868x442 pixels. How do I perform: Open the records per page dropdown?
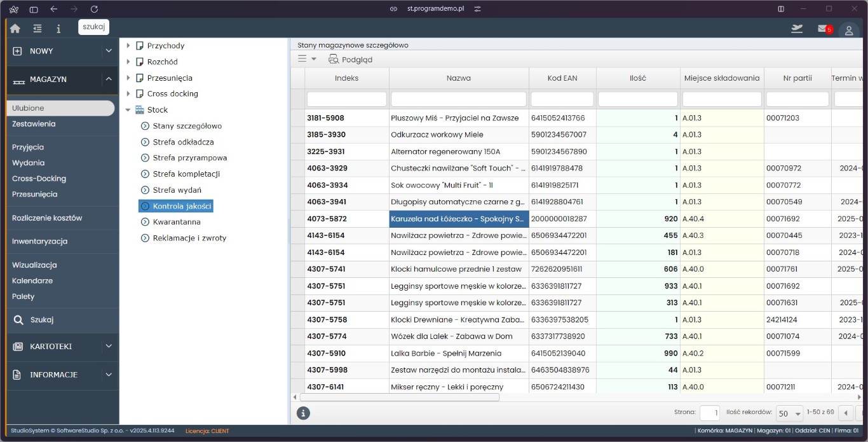(790, 413)
